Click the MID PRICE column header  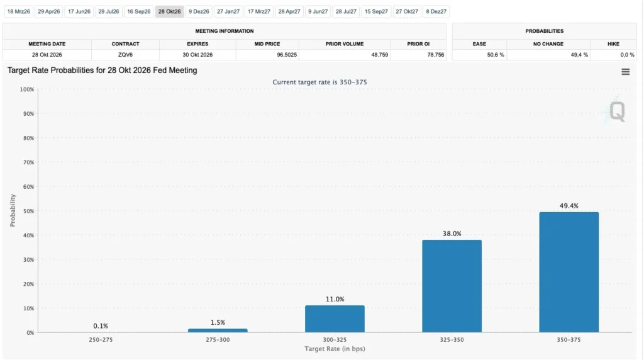click(267, 44)
